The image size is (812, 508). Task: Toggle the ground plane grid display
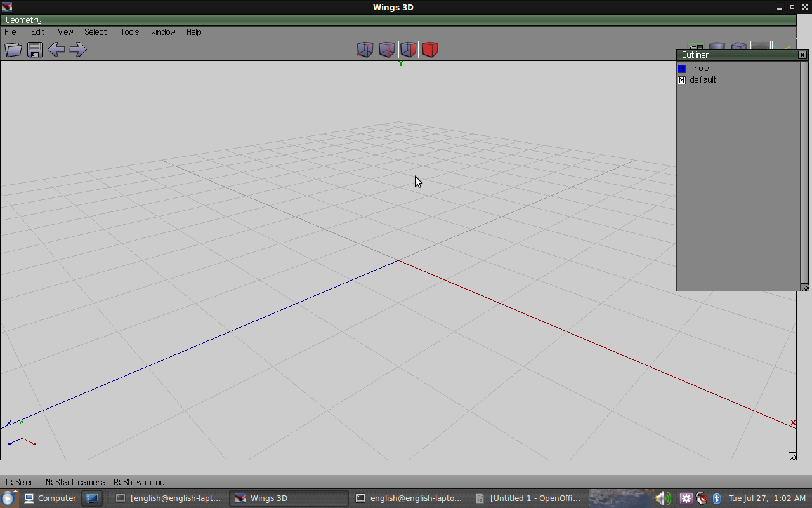pyautogui.click(x=761, y=47)
